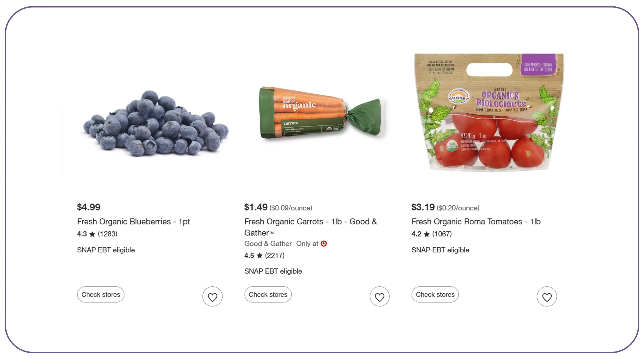Click the star icon beside 4.5 carrots rating

[x=260, y=255]
